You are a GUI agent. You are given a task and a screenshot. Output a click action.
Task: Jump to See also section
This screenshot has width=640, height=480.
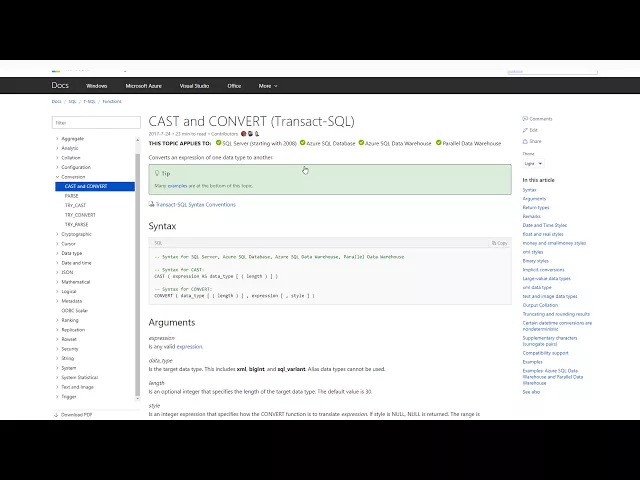coord(531,392)
